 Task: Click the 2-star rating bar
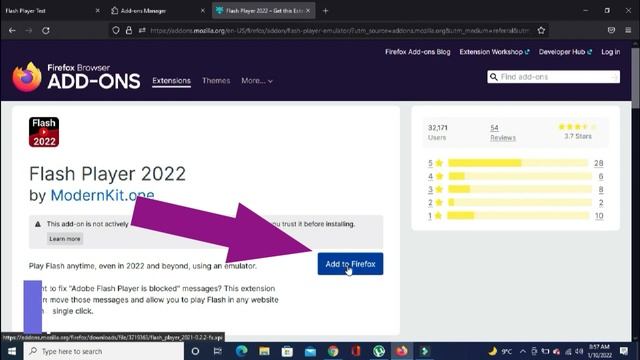tap(520, 202)
